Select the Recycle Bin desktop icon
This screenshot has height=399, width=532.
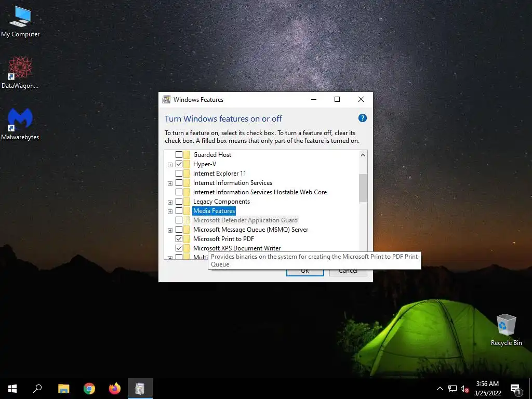click(506, 330)
